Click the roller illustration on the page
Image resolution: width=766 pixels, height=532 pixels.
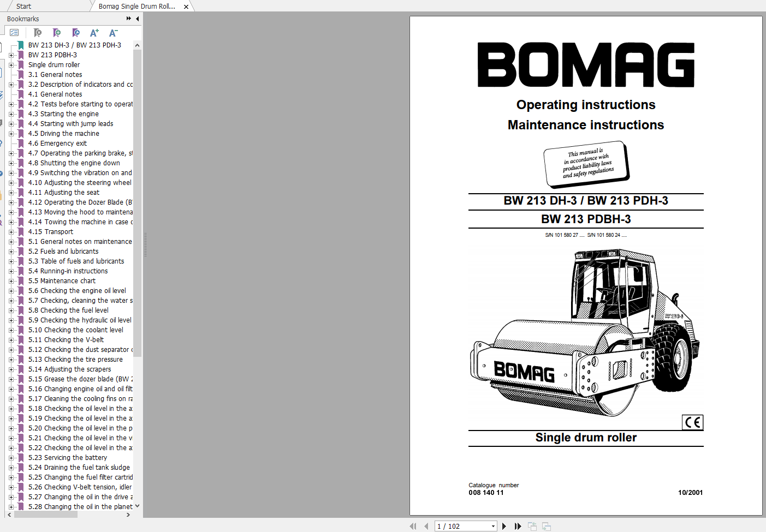(x=585, y=333)
